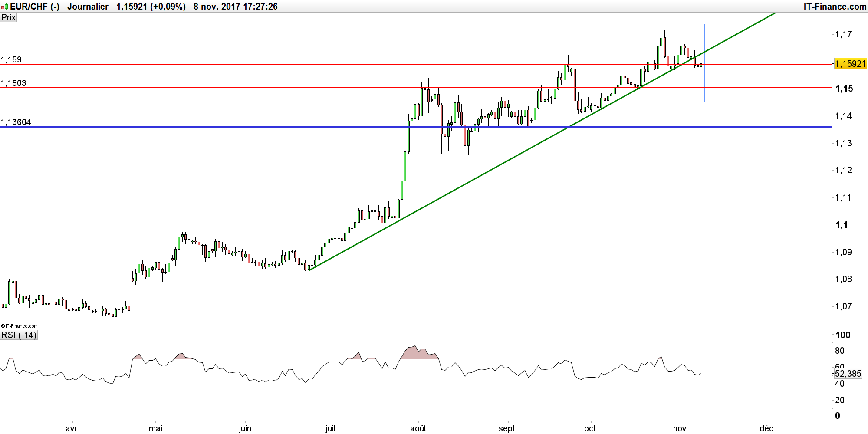Click the oct. month label on time axis
Viewport: 868px width, 434px height.
(x=591, y=428)
